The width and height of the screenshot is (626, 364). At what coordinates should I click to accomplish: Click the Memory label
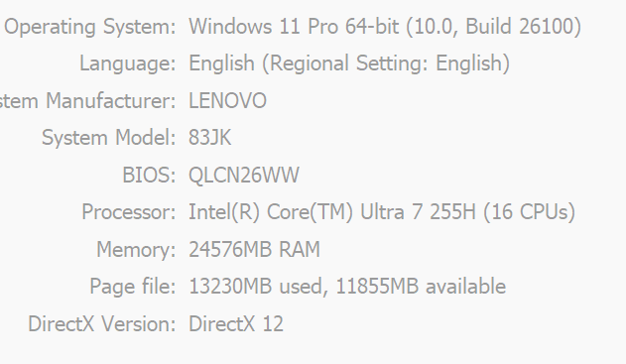(x=136, y=250)
